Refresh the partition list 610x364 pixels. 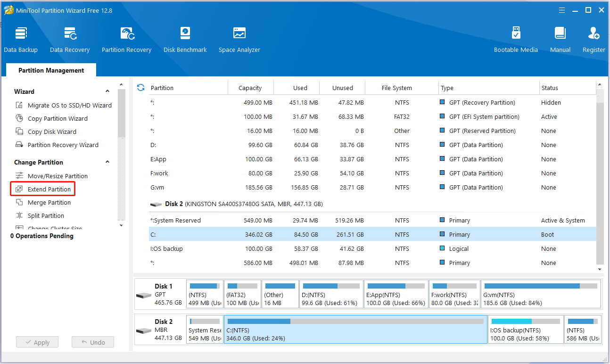[140, 88]
